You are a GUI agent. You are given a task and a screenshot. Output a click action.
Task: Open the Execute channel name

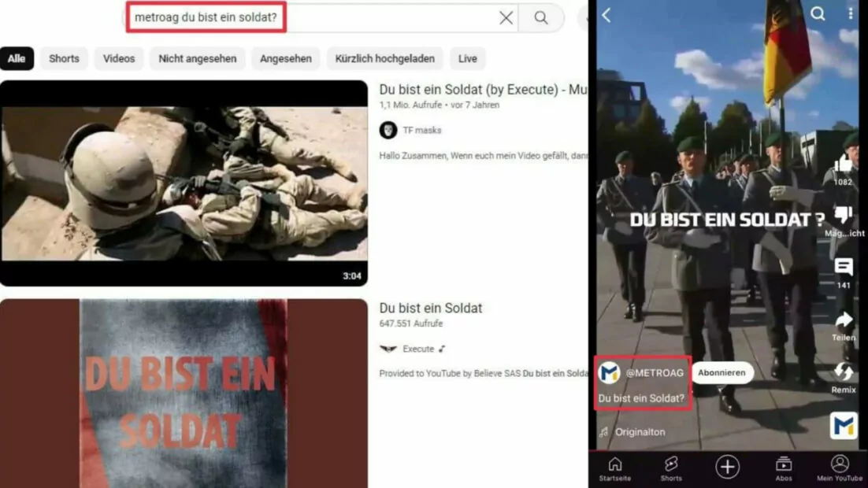click(x=418, y=349)
